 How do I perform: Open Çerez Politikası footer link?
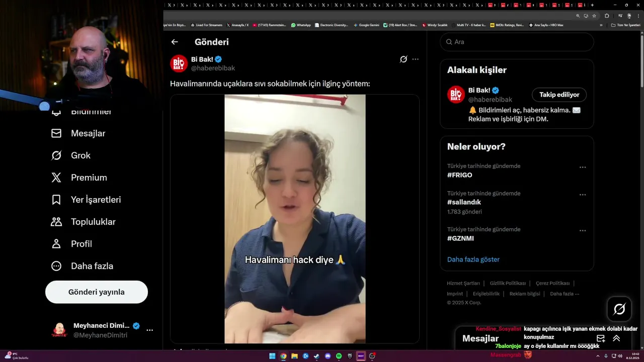click(x=552, y=284)
